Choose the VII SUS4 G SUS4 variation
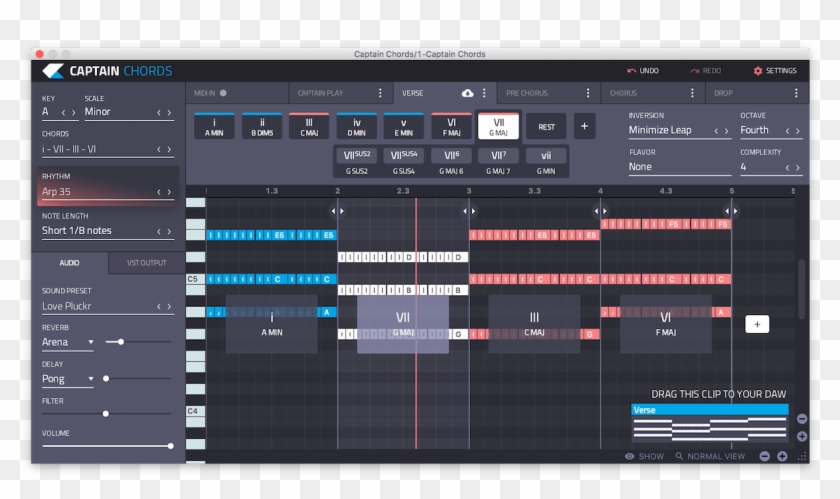 [x=403, y=162]
